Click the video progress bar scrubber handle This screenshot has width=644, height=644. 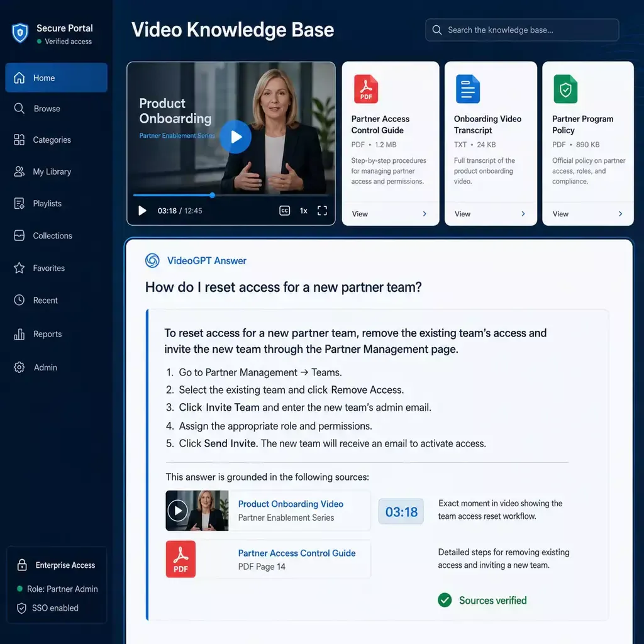(x=213, y=195)
